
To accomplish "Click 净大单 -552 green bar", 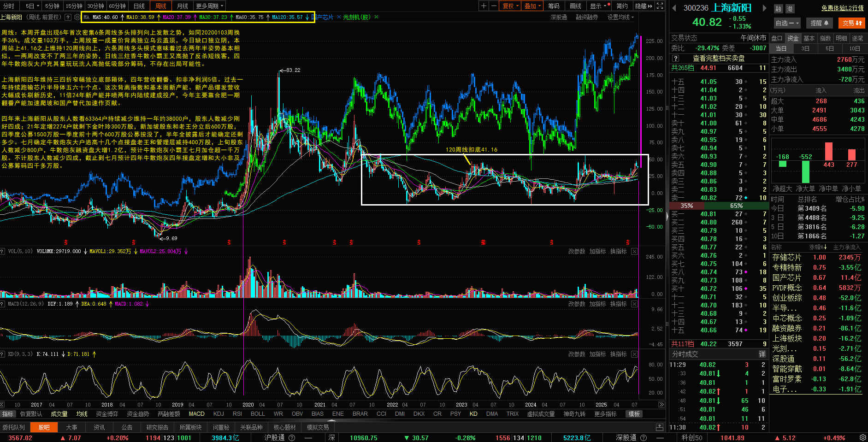I will 806,171.
